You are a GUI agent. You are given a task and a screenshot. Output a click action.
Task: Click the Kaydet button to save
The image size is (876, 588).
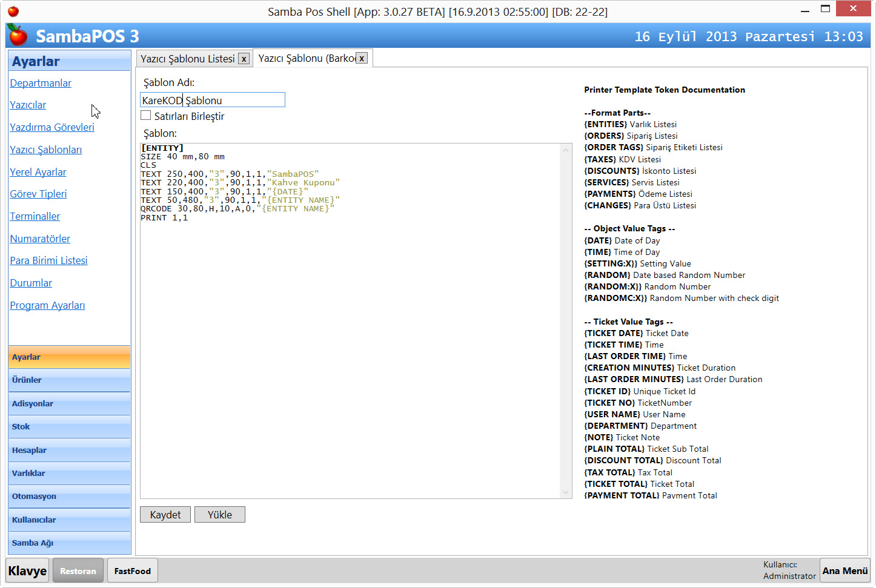[165, 515]
